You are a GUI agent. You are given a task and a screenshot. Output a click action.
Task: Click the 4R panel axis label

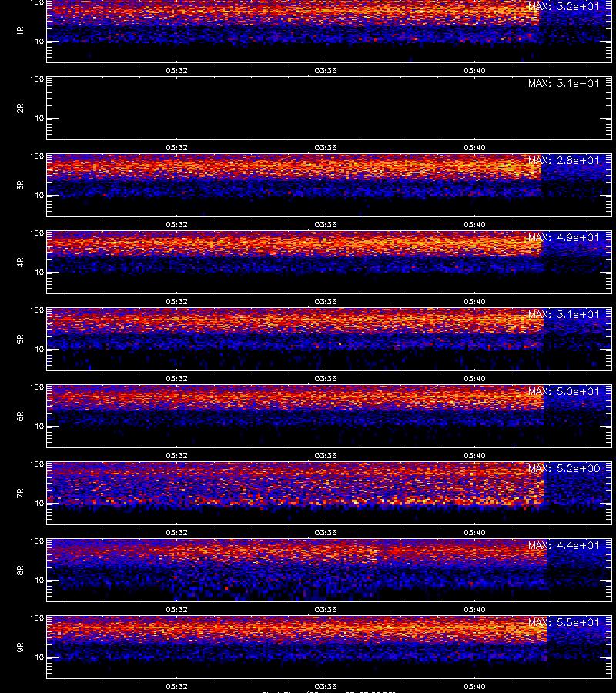coord(20,262)
